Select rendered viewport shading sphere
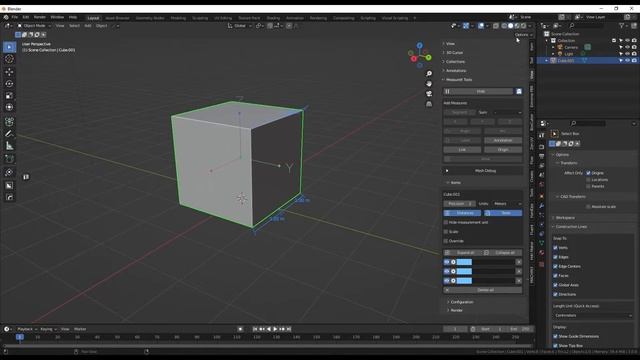The width and height of the screenshot is (640, 360). [524, 26]
